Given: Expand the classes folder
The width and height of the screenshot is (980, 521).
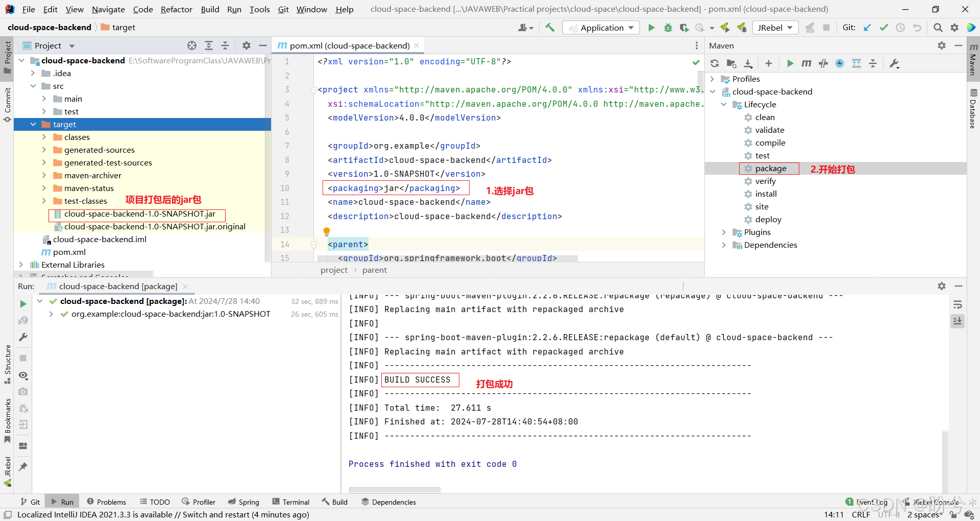Looking at the screenshot, I should pyautogui.click(x=44, y=137).
